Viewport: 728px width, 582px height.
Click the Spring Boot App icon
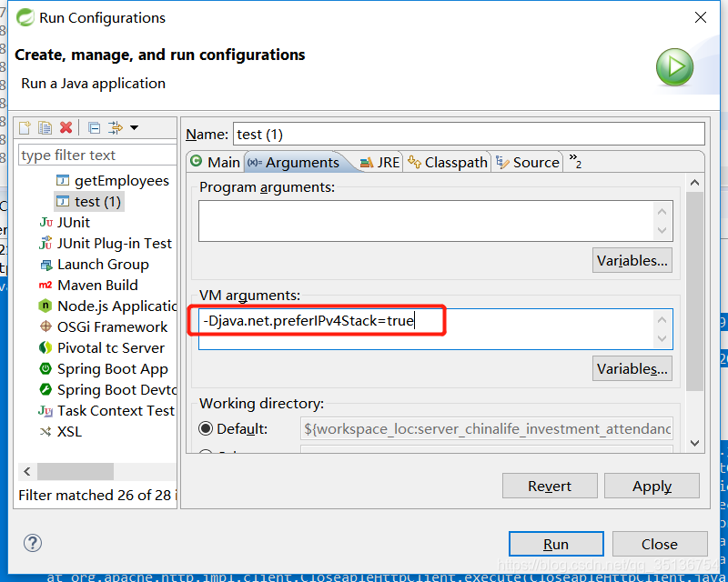tap(45, 368)
